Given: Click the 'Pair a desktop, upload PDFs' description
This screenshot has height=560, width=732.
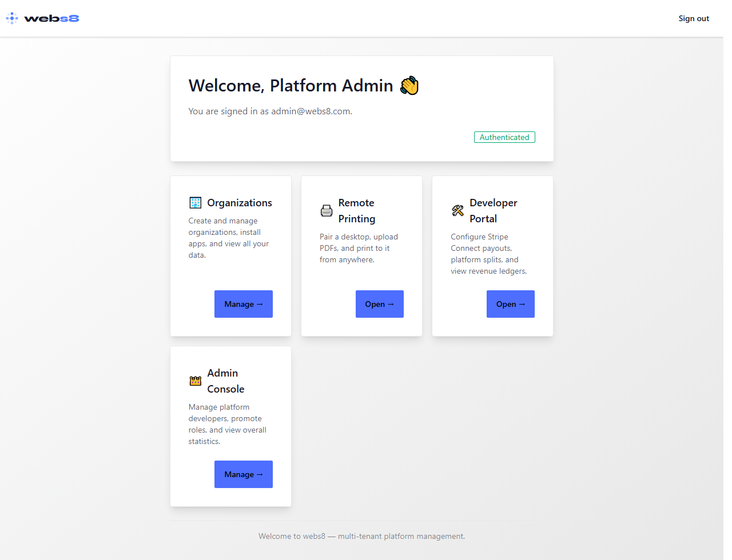Looking at the screenshot, I should (359, 248).
